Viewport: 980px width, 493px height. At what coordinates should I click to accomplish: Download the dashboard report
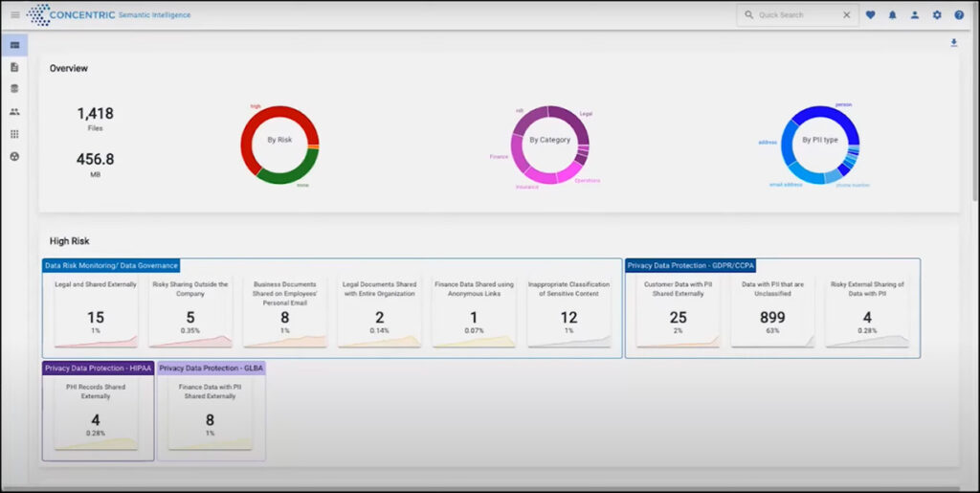(954, 43)
